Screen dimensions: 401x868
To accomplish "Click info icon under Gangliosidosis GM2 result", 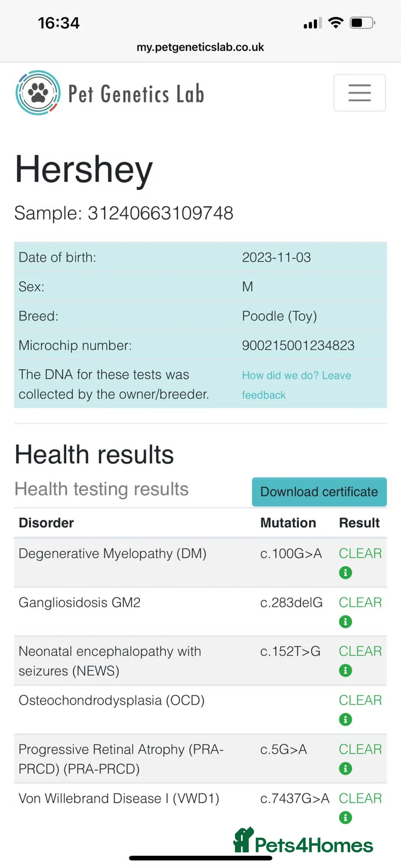I will [345, 622].
